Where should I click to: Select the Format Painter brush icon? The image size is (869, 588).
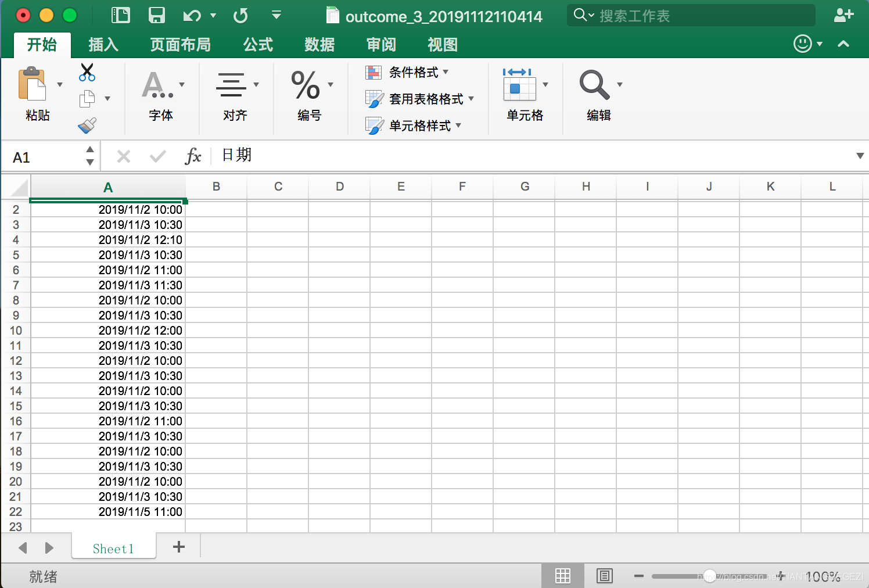pyautogui.click(x=87, y=125)
